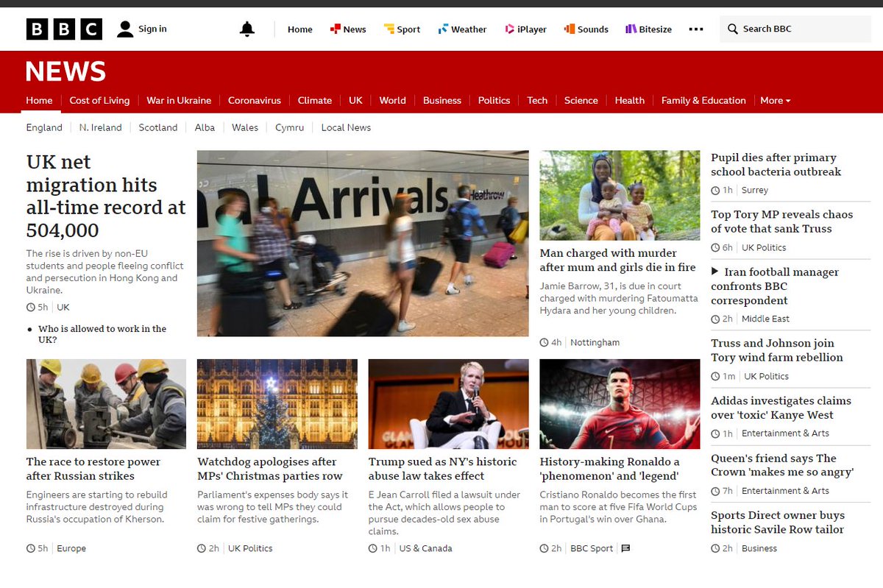Screen dimensions: 883x588
Task: Open Family & Education section
Action: click(703, 100)
